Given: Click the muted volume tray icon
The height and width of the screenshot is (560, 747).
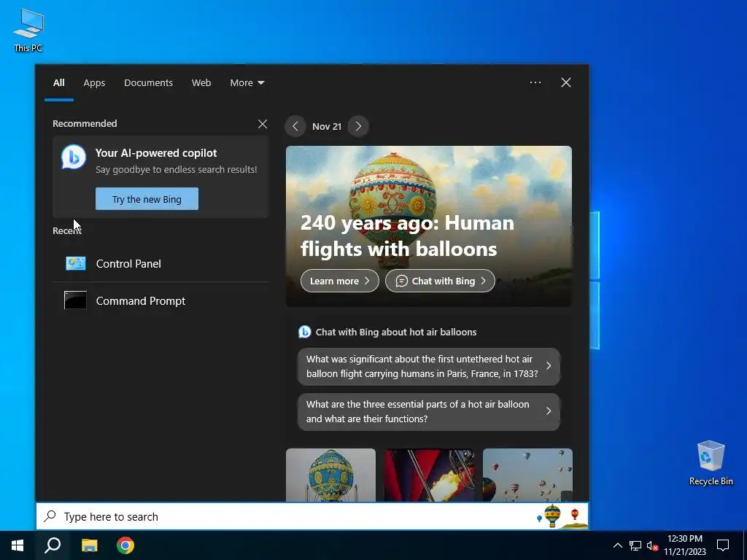Looking at the screenshot, I should click(x=652, y=545).
